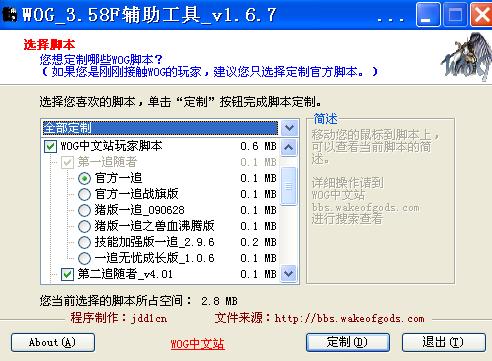Click the WOG angel logo image
Viewport: 492px width, 361px height.
[x=467, y=57]
